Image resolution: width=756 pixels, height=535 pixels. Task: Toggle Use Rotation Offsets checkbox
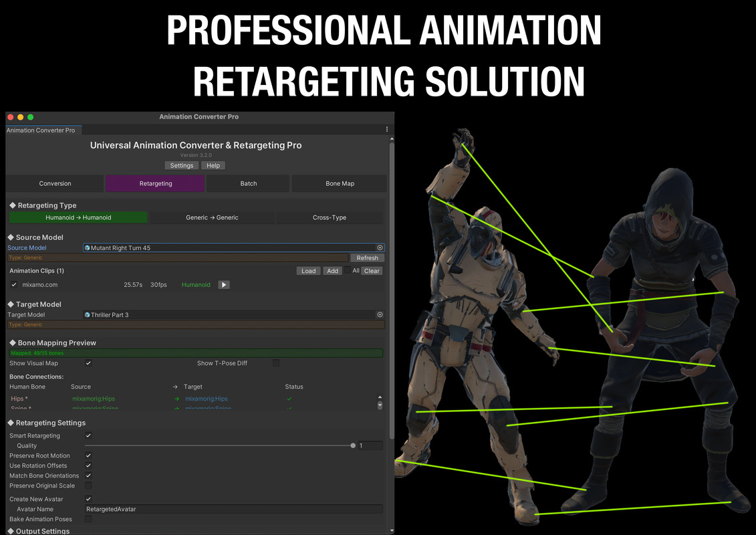(x=88, y=465)
